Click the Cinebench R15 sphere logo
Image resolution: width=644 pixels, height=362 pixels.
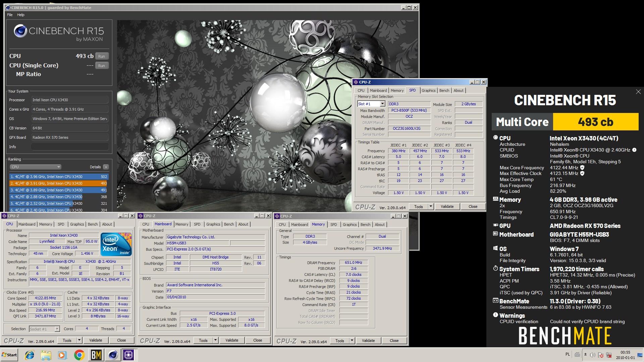(x=20, y=31)
